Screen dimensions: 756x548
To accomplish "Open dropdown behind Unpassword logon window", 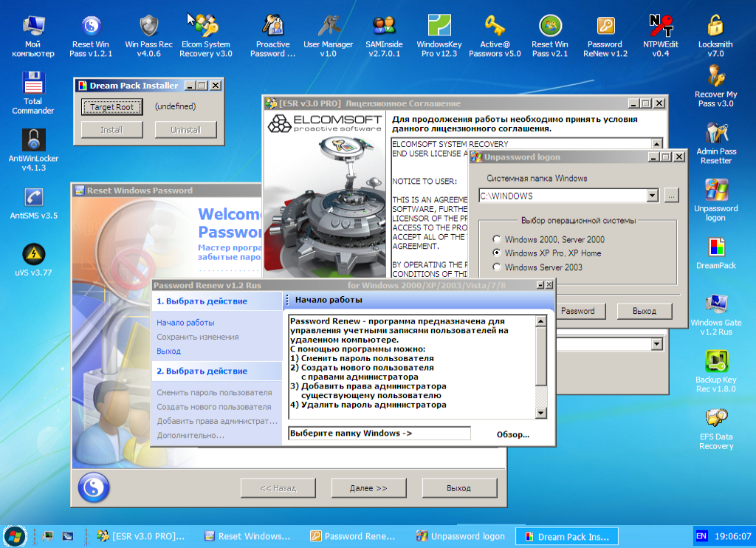I will click(656, 344).
